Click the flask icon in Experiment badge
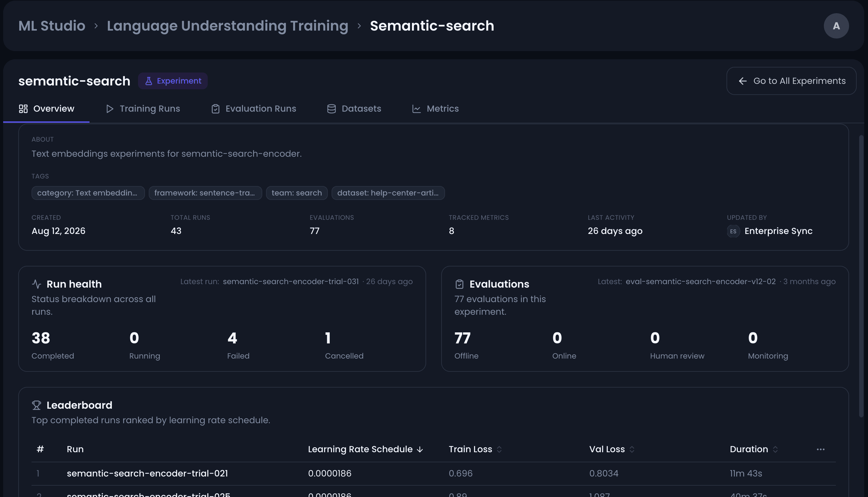This screenshot has height=497, width=868. (148, 81)
